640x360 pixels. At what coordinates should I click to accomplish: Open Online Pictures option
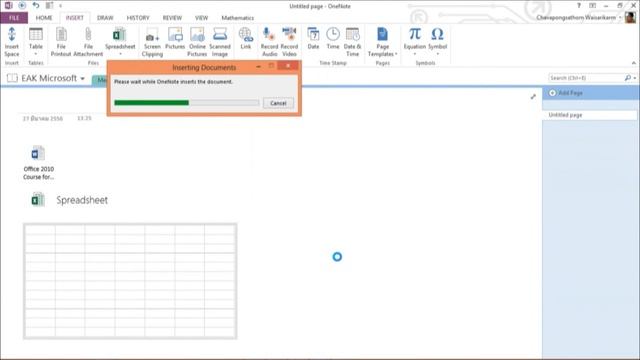[x=197, y=42]
